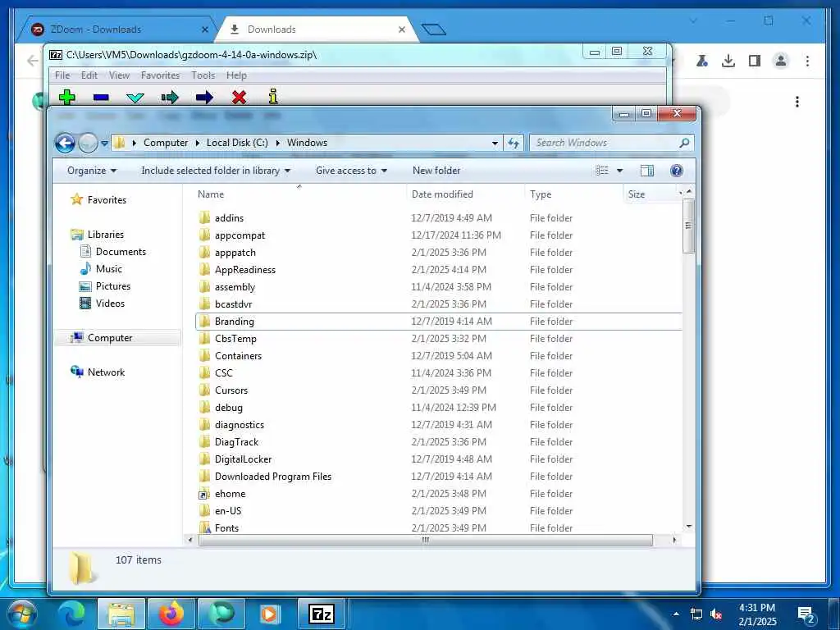Image resolution: width=840 pixels, height=630 pixels.
Task: Click the Chrome Labs flask icon
Action: point(702,61)
